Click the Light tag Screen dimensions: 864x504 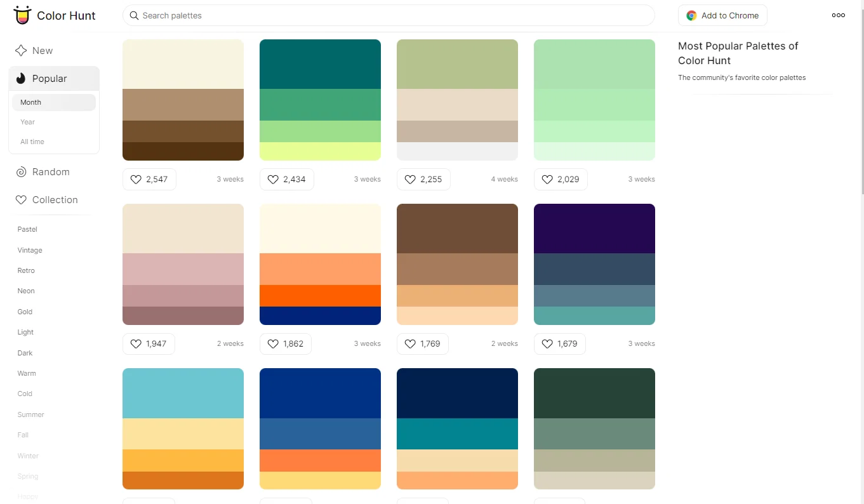[25, 332]
